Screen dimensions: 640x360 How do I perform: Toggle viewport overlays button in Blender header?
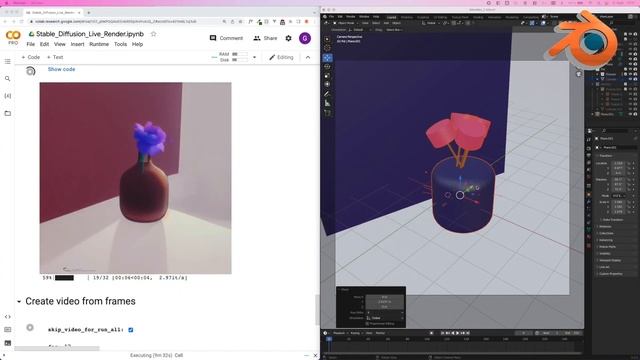click(x=542, y=23)
